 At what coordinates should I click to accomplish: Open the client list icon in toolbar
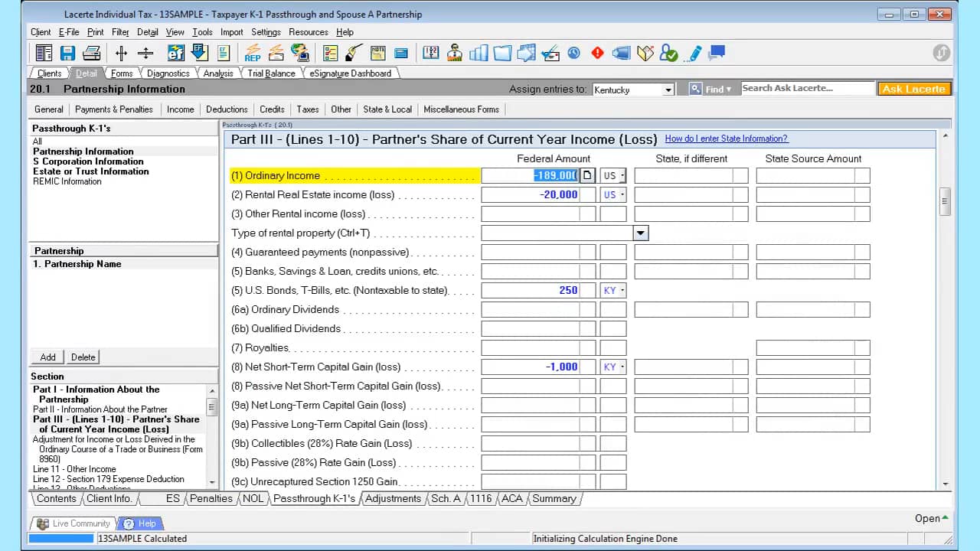click(x=44, y=53)
